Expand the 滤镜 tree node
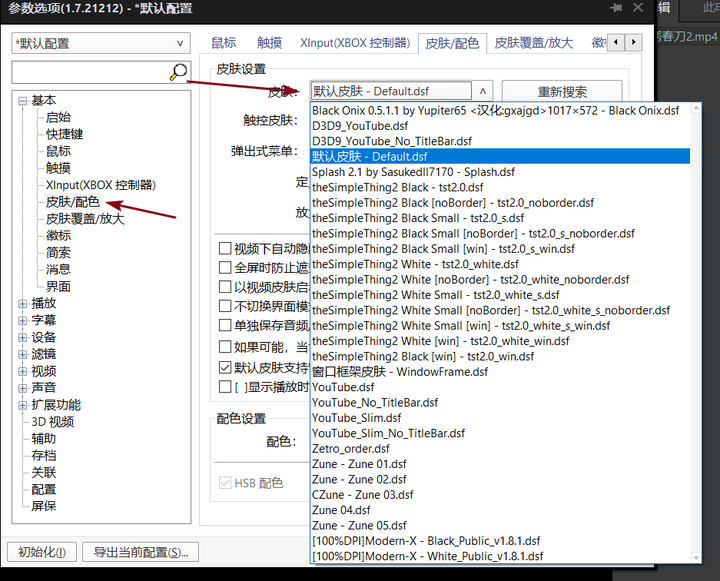The height and width of the screenshot is (581, 720). (22, 355)
